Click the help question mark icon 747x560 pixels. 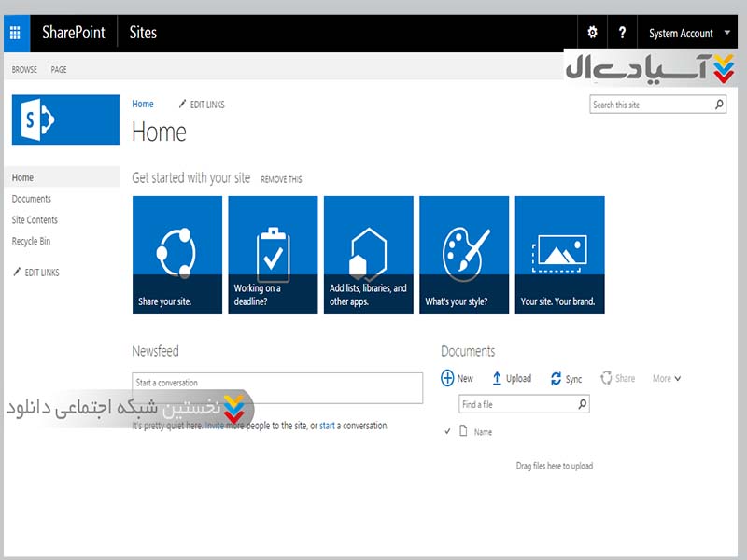pyautogui.click(x=622, y=33)
